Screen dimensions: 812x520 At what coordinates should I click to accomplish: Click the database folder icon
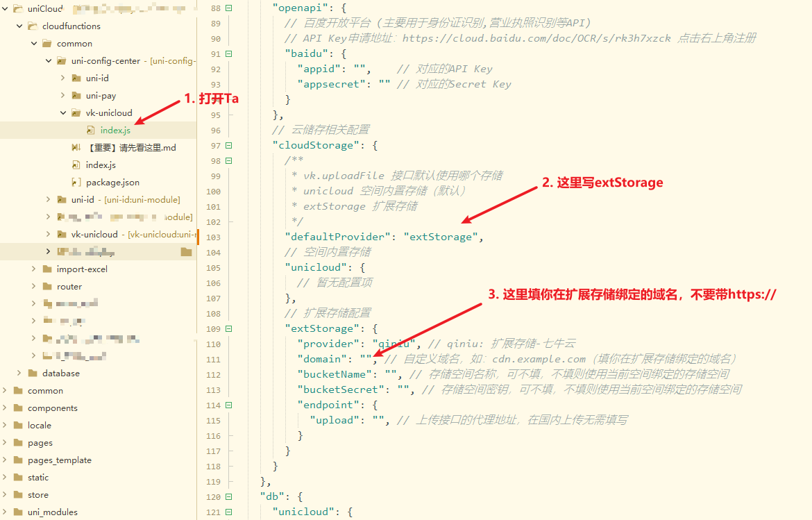coord(33,374)
